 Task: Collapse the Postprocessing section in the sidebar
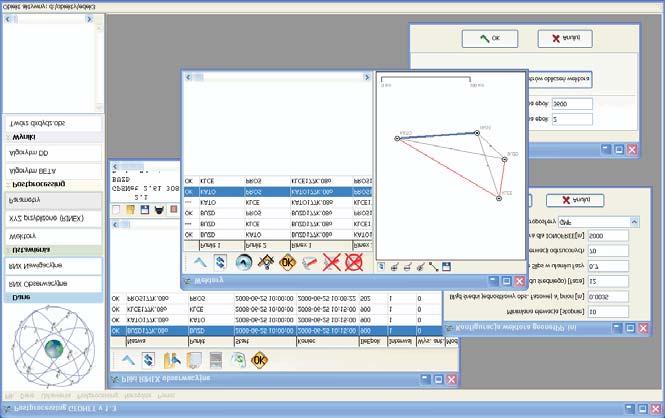pyautogui.click(x=53, y=184)
